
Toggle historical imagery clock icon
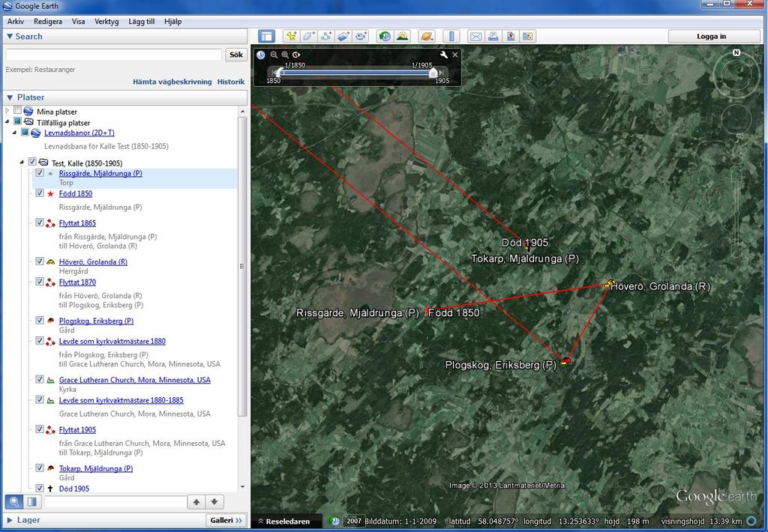[x=385, y=36]
